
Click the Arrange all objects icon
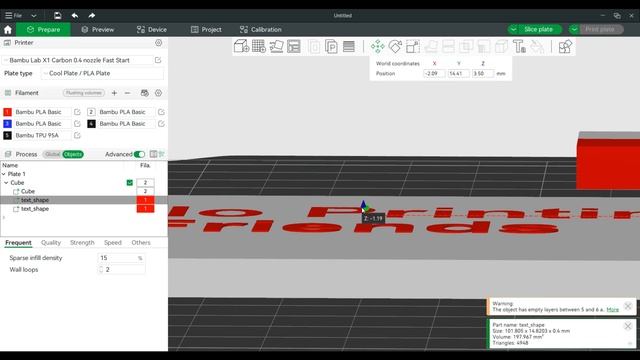click(x=293, y=46)
